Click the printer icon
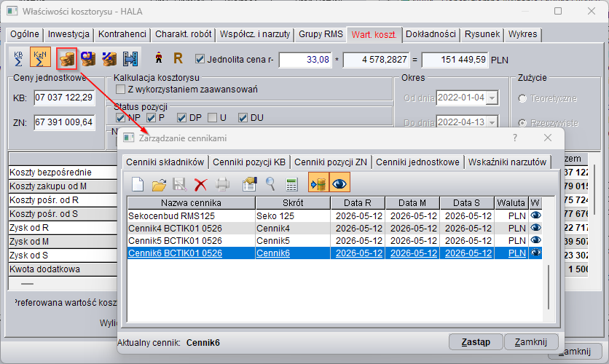The width and height of the screenshot is (609, 364). point(222,184)
